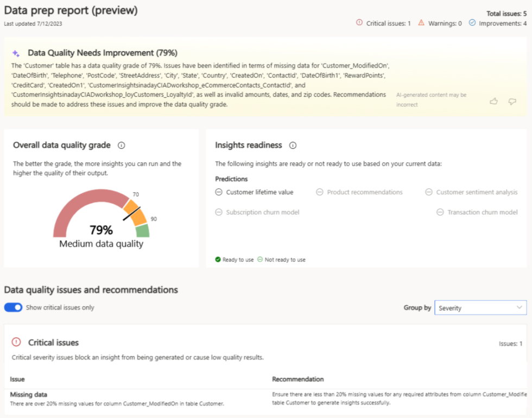Open the Group by Severity dropdown
532x418 pixels.
480,307
